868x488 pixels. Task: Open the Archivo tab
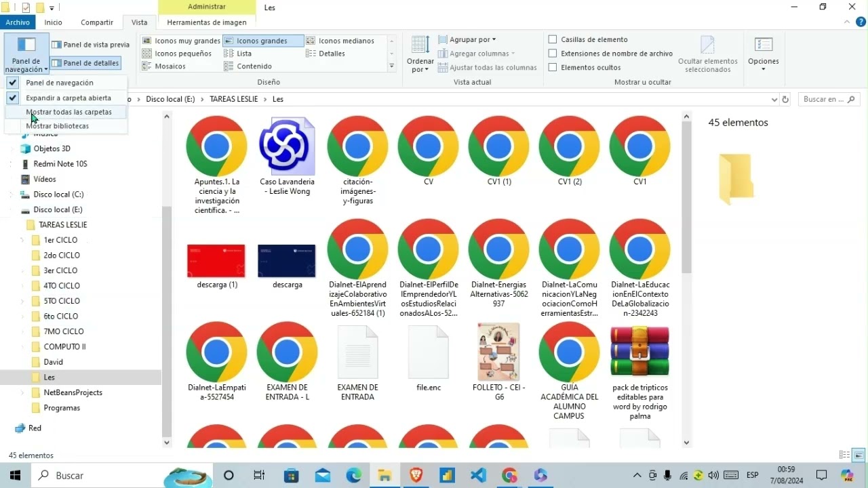(x=18, y=22)
